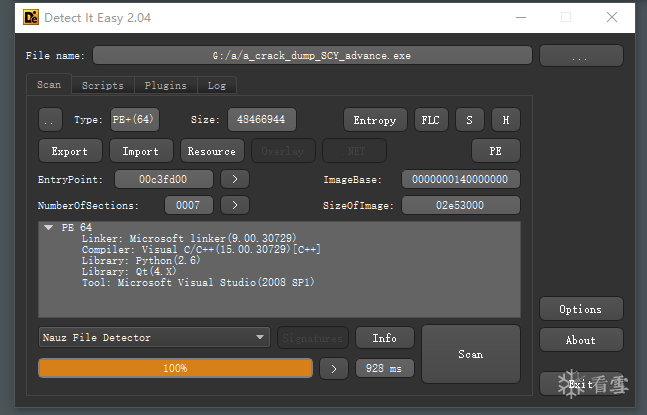Click the File name path field
This screenshot has height=415, width=647.
[312, 55]
